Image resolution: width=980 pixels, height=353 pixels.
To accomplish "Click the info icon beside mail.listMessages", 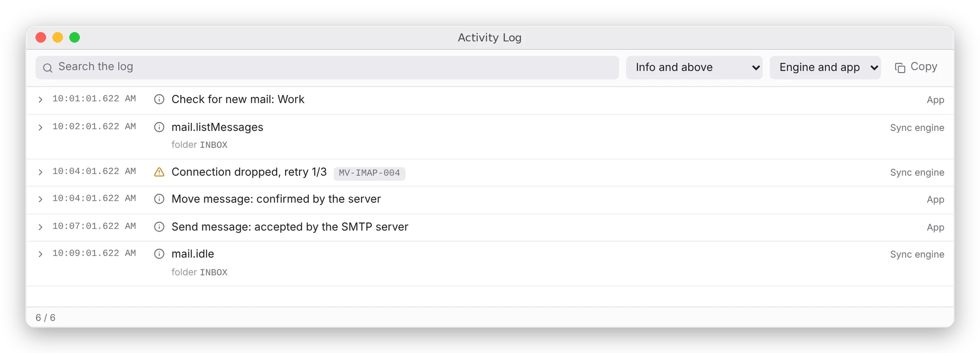I will pos(159,127).
